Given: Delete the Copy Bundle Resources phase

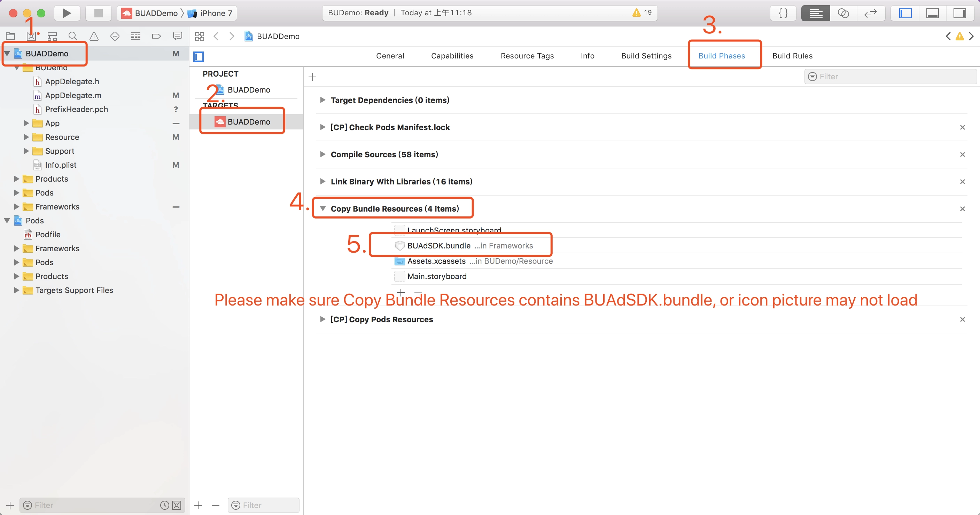Looking at the screenshot, I should click(963, 209).
